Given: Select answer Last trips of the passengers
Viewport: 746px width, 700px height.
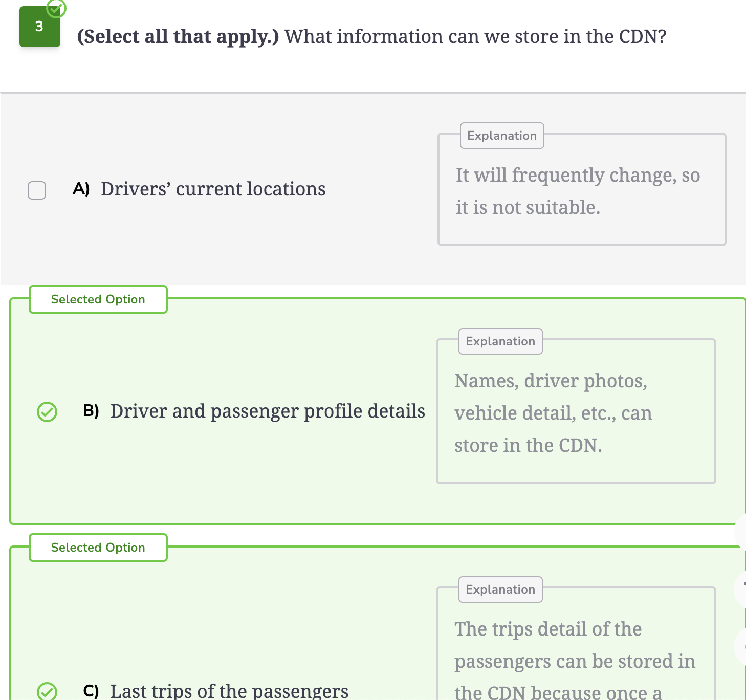Looking at the screenshot, I should pos(229,691).
